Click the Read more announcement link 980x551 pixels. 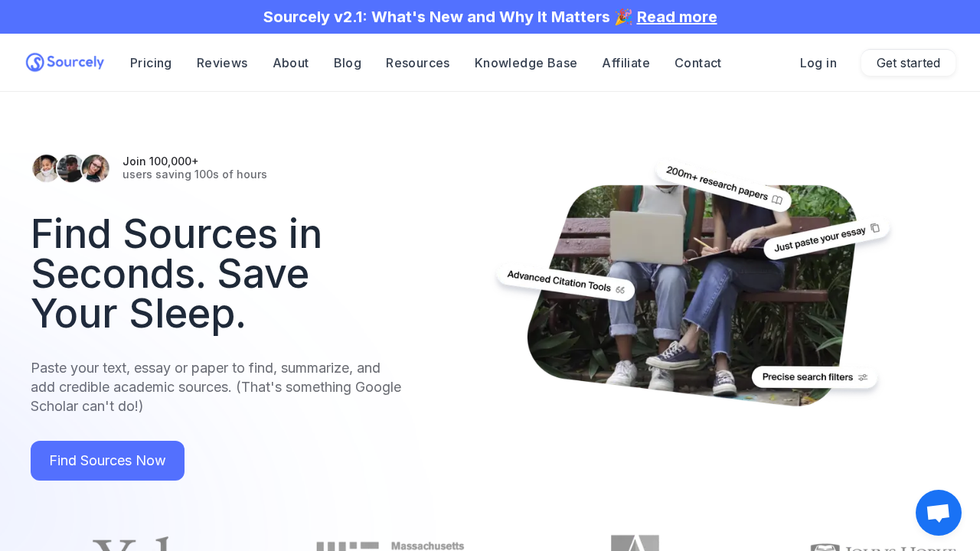677,16
